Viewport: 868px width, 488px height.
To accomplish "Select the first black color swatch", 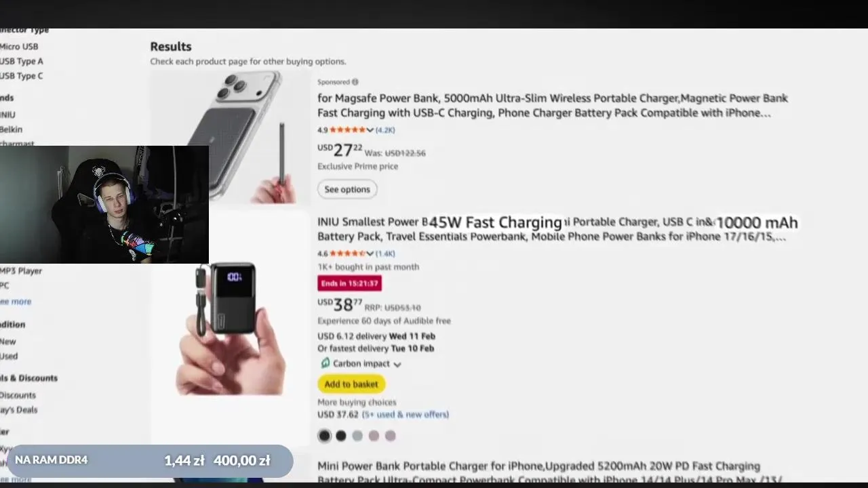I will coord(325,436).
